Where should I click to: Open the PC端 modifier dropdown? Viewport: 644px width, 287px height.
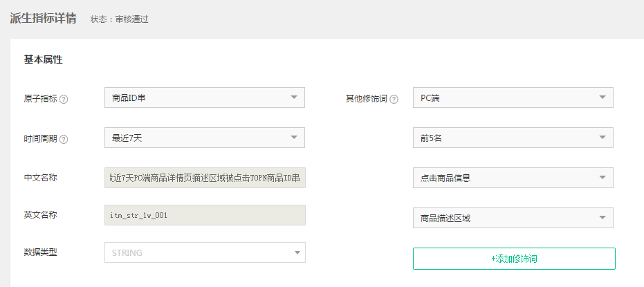[513, 98]
